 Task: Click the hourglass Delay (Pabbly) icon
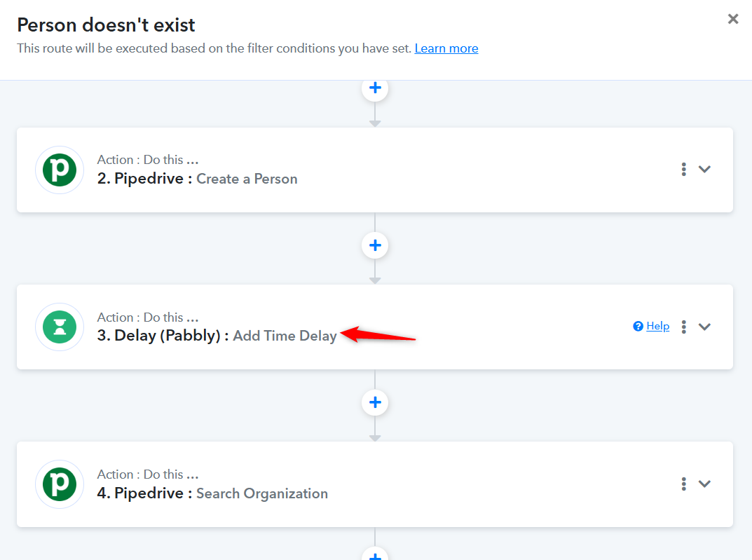tap(60, 327)
